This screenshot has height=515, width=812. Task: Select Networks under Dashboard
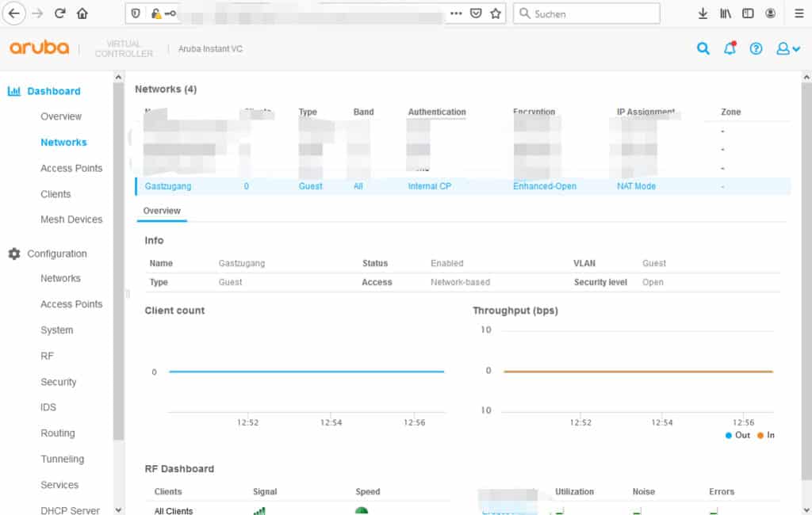[63, 143]
